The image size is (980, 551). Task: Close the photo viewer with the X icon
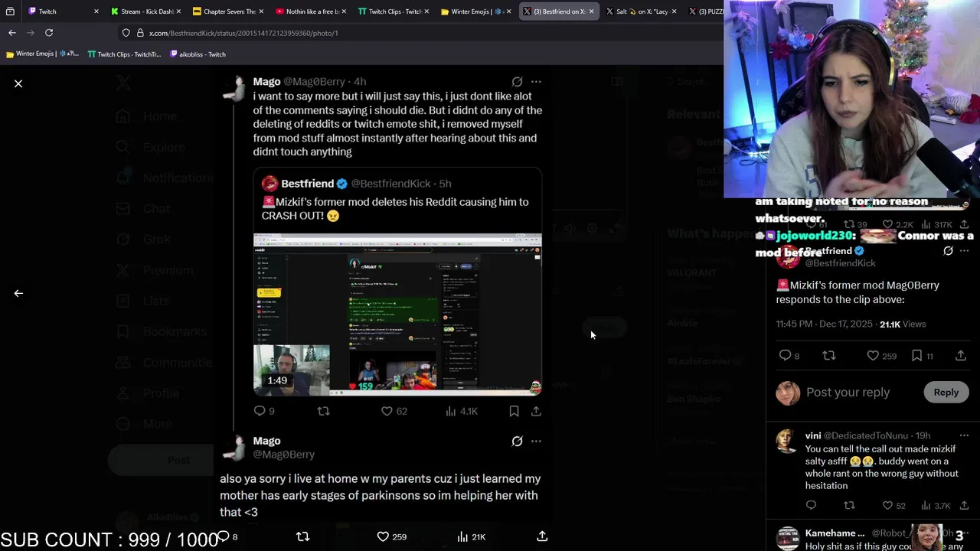18,83
